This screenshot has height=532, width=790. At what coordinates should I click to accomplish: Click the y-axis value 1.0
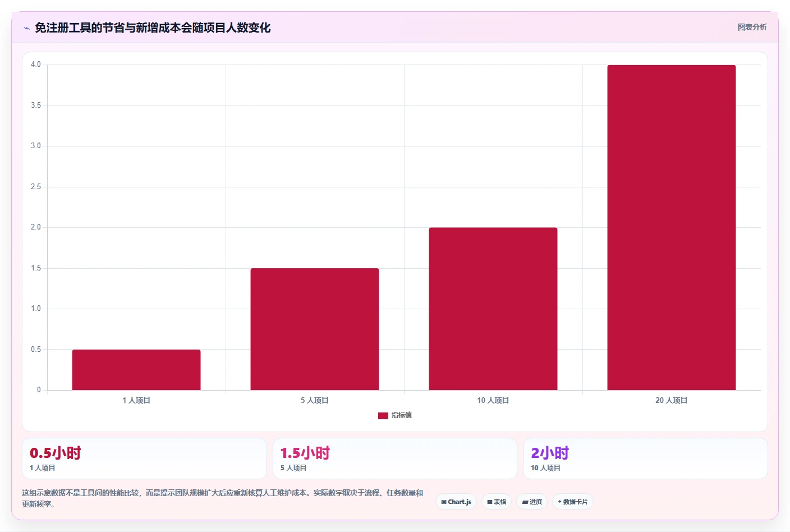click(36, 309)
